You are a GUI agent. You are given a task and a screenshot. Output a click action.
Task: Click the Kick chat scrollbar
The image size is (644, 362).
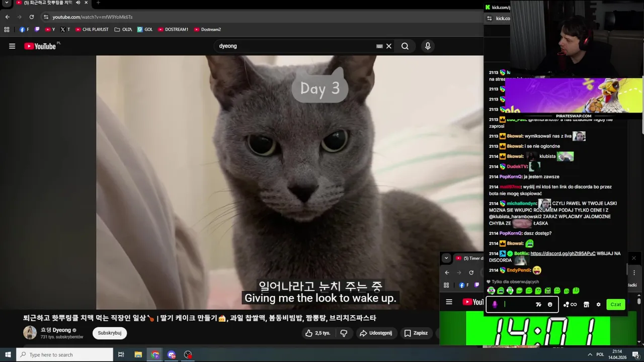[x=627, y=269]
